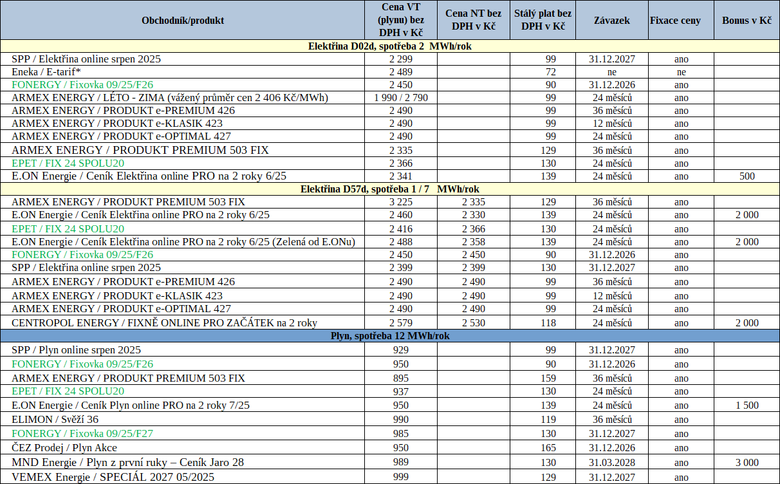Click the bonus value 500

pyautogui.click(x=747, y=176)
